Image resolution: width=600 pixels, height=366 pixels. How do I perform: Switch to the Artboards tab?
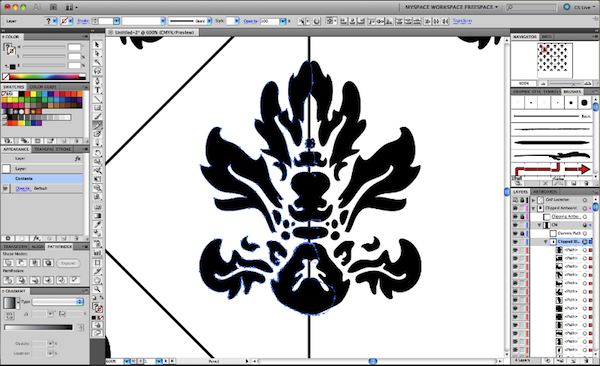click(x=545, y=191)
